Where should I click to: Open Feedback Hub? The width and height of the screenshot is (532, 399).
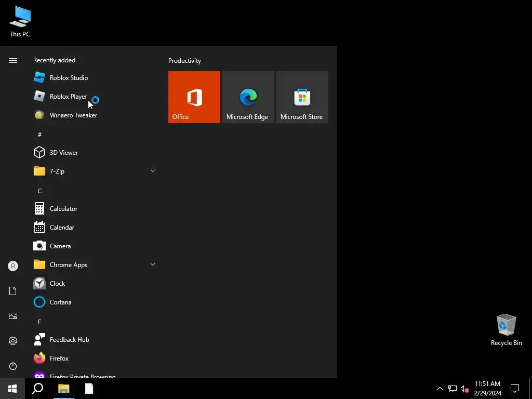point(95,340)
